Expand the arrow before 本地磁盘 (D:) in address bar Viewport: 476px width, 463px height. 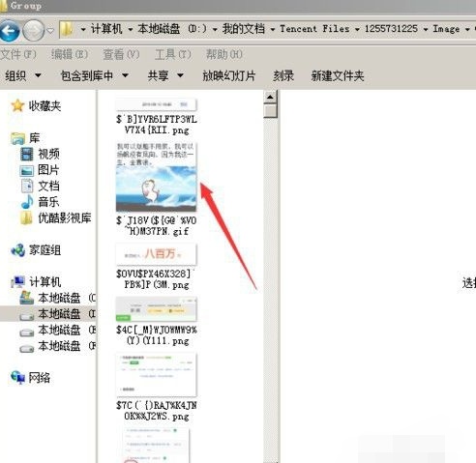coord(131,30)
